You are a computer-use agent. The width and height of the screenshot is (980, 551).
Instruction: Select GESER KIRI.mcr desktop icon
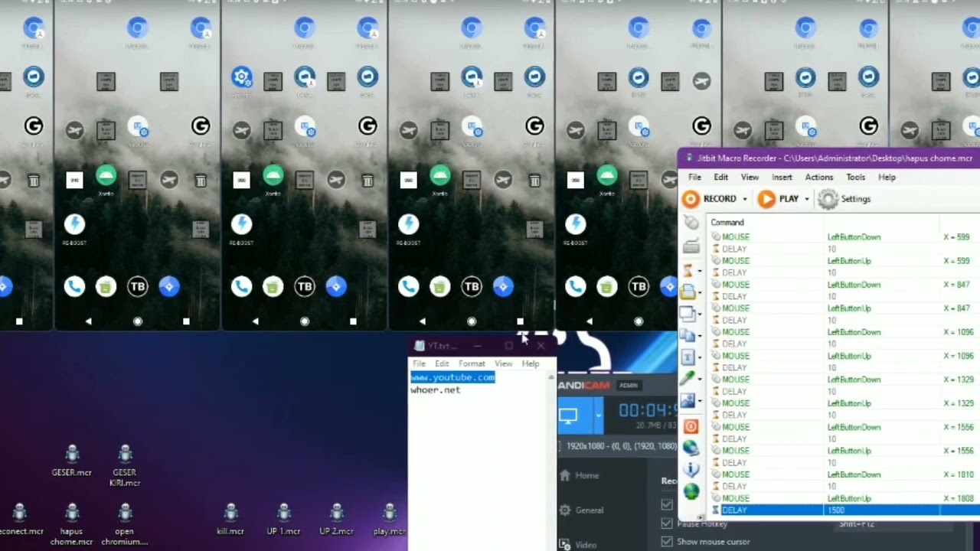[x=125, y=465]
